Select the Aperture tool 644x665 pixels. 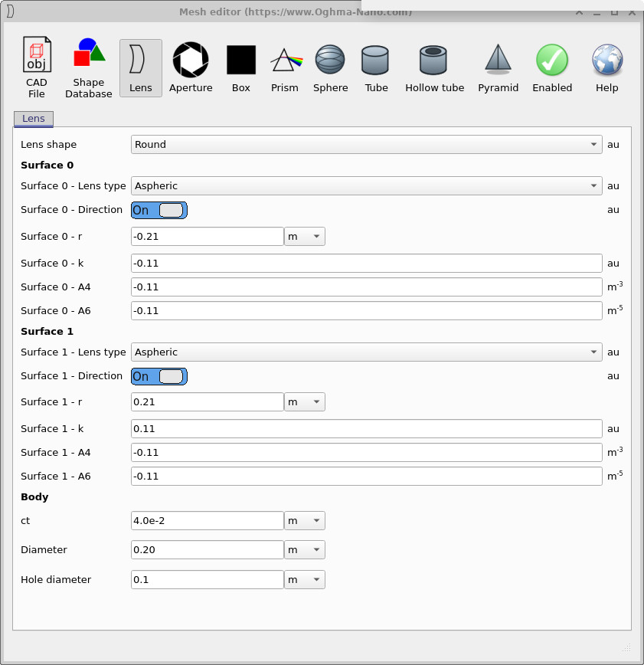[190, 65]
